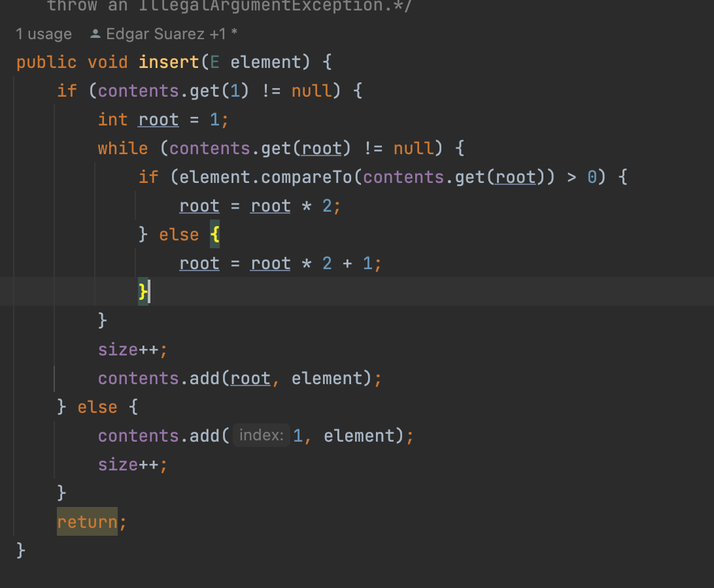Click the "index:" parameter inlay hint
This screenshot has height=588, width=714.
tap(262, 435)
